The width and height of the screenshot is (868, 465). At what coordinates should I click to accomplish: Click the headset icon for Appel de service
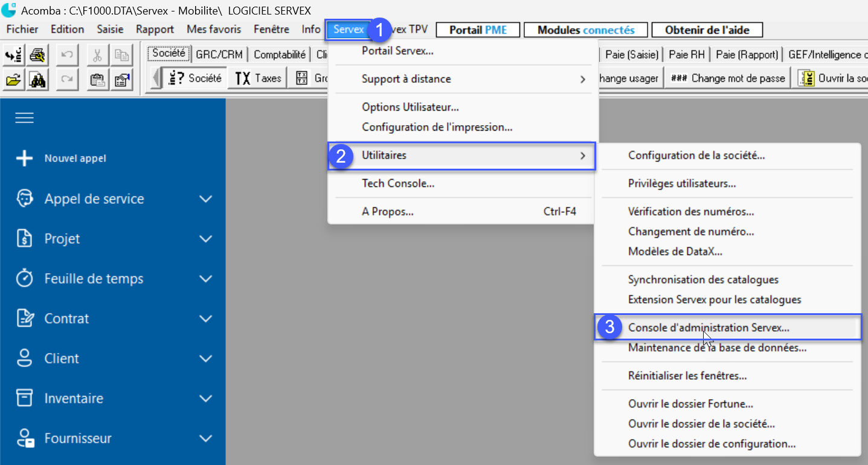(x=24, y=199)
